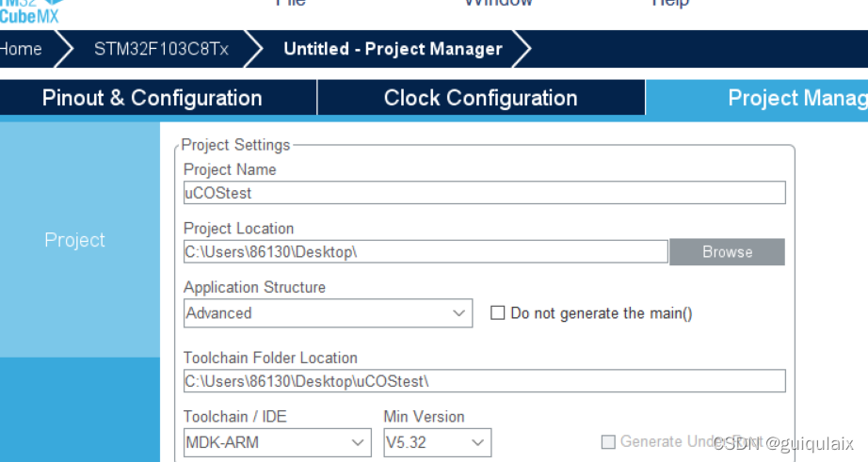Click the Application Structure label
This screenshot has width=868, height=462.
(x=254, y=287)
